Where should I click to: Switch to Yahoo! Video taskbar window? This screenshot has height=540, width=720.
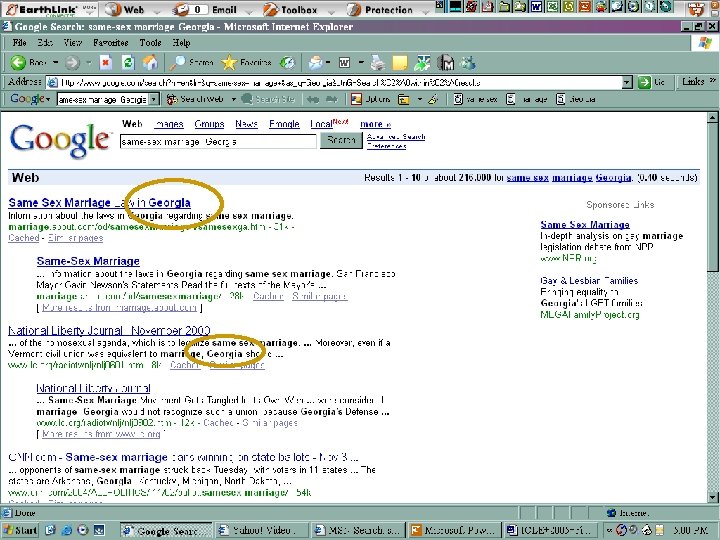click(262, 530)
